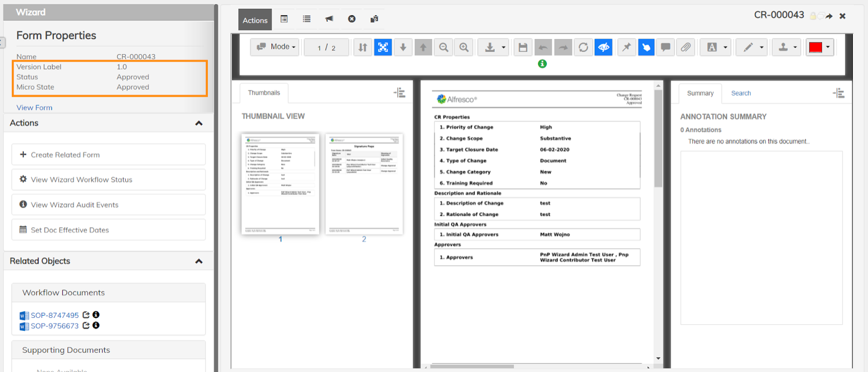
Task: Click the next page down arrow icon
Action: [x=403, y=47]
